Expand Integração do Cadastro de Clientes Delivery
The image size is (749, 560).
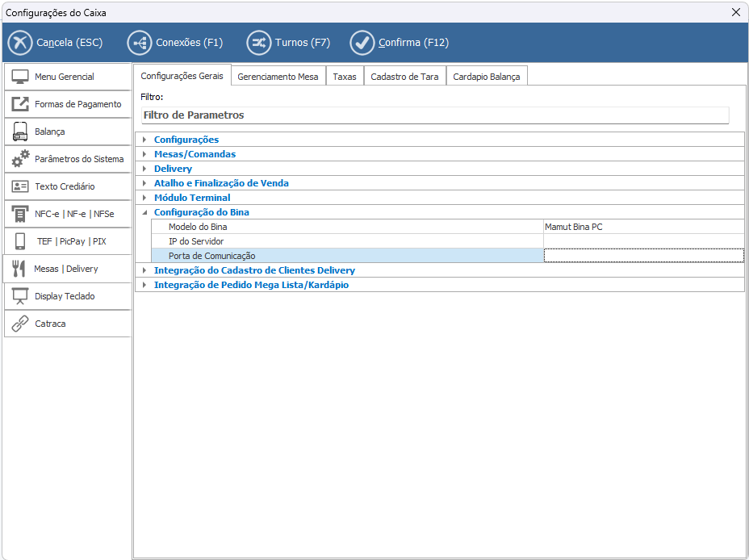(144, 270)
